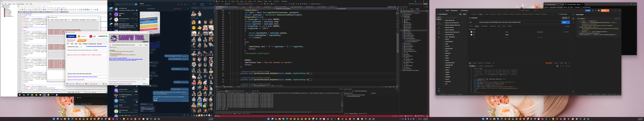The width and height of the screenshot is (644, 121).
Task: Open Collections in the Postman sidebar
Action: coord(439,18)
